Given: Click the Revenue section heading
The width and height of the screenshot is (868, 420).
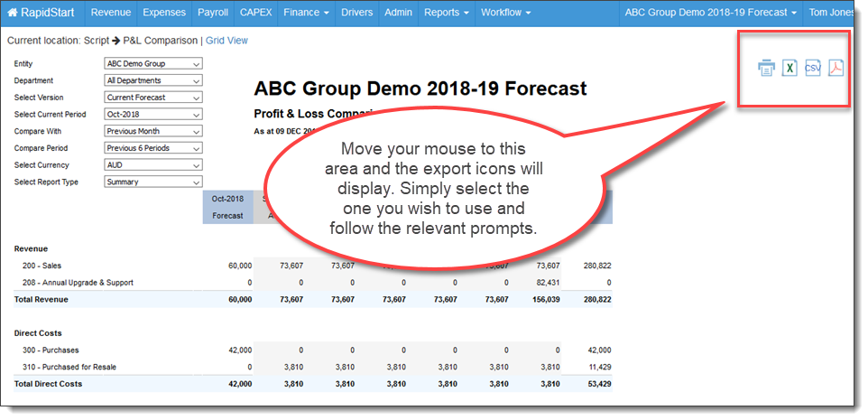Looking at the screenshot, I should 31,248.
